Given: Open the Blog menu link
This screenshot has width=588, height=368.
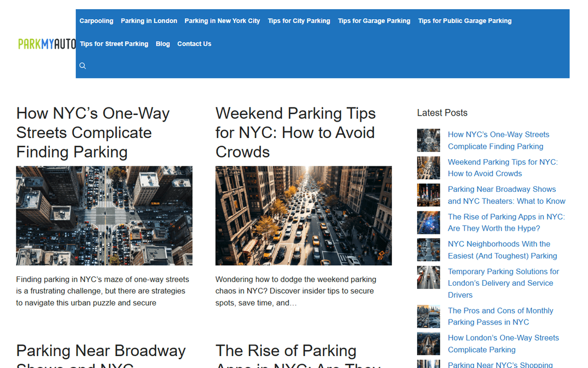Looking at the screenshot, I should (x=163, y=44).
